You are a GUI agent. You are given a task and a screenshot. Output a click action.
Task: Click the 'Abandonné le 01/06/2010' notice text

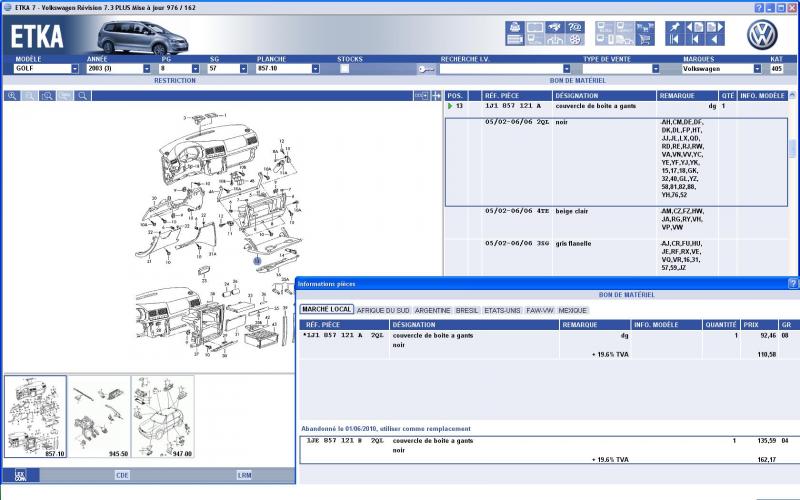(386, 429)
